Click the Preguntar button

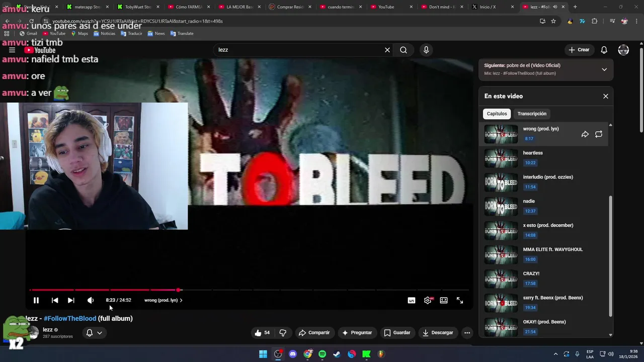click(357, 333)
